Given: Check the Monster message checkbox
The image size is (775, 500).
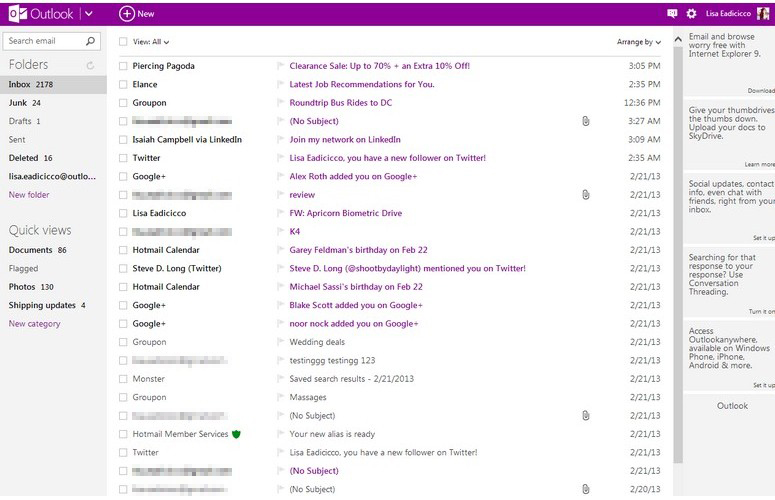Looking at the screenshot, I should (123, 379).
